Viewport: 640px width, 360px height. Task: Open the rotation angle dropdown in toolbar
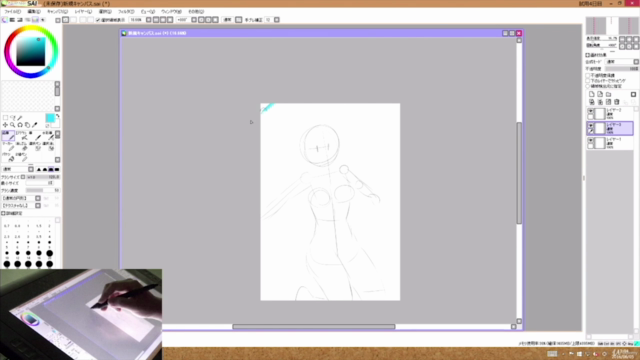tap(194, 20)
